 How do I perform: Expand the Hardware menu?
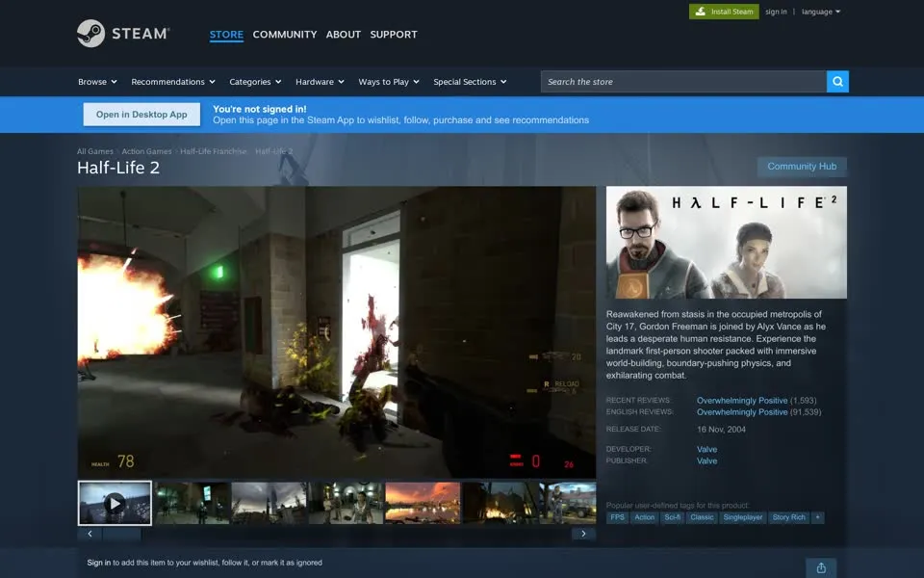coord(320,81)
